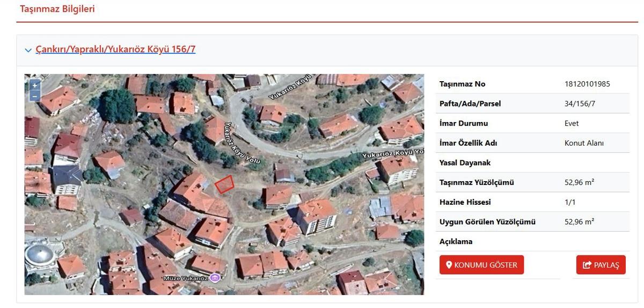
Task: Click the İmar Özellik Adı label
Action: 468,143
